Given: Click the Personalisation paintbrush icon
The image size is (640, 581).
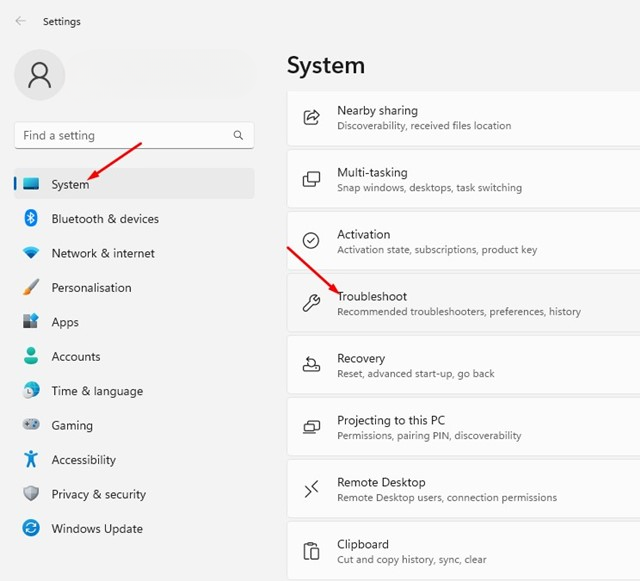Looking at the screenshot, I should coord(31,287).
